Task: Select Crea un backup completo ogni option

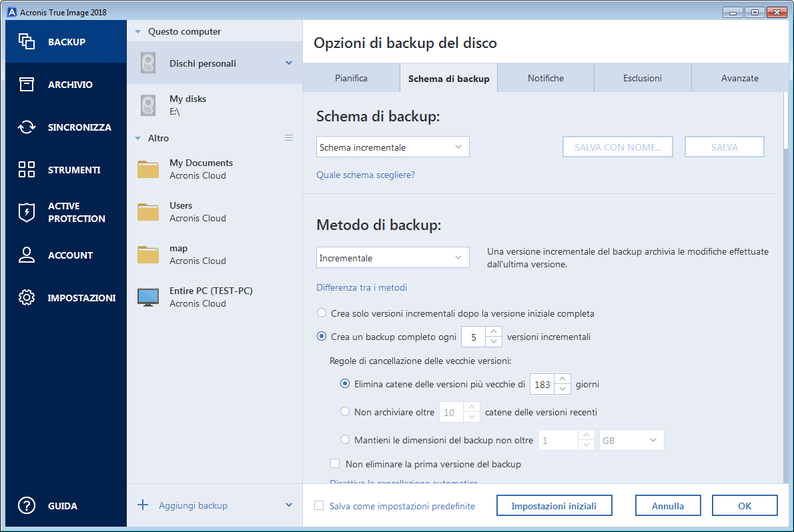Action: click(321, 336)
